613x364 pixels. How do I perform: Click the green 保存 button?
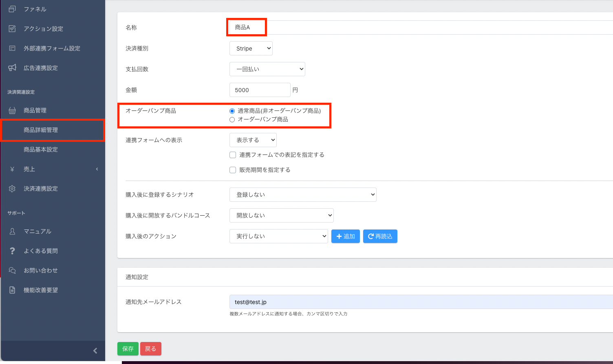click(128, 349)
